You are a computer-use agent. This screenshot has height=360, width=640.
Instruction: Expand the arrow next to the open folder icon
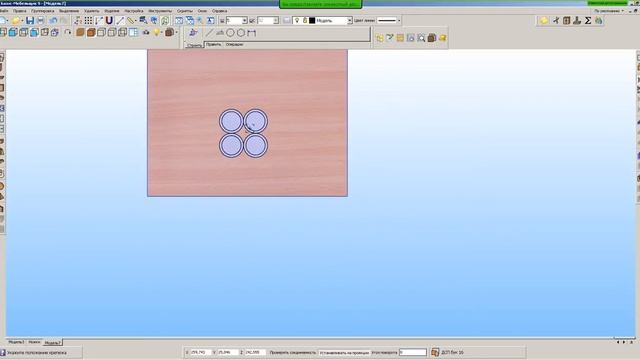click(x=22, y=20)
